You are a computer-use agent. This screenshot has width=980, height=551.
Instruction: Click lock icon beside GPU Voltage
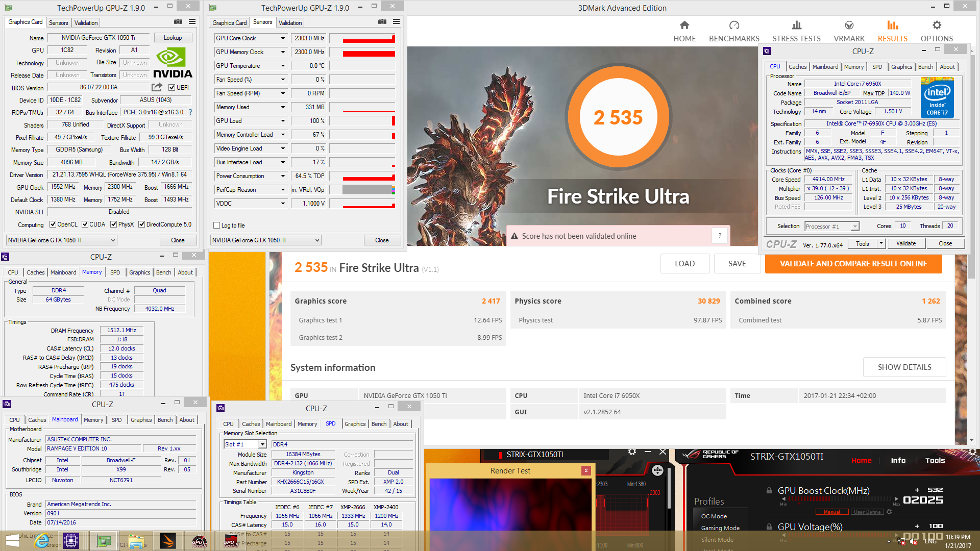pos(769,527)
